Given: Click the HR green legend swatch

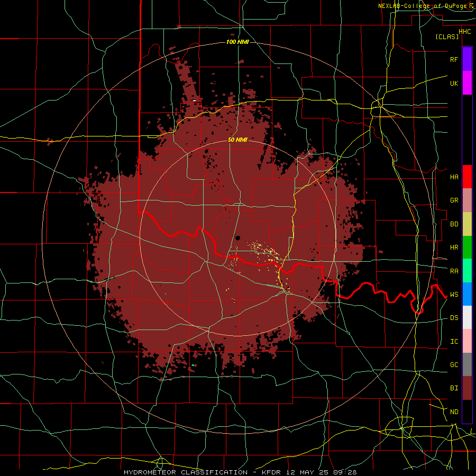Looking at the screenshot, I should pyautogui.click(x=467, y=248).
